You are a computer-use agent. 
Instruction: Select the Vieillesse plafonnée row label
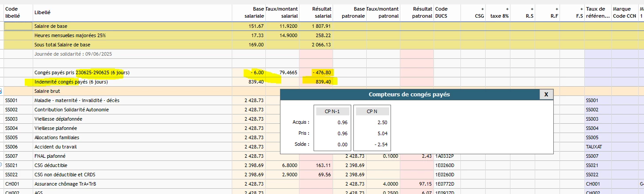56,128
